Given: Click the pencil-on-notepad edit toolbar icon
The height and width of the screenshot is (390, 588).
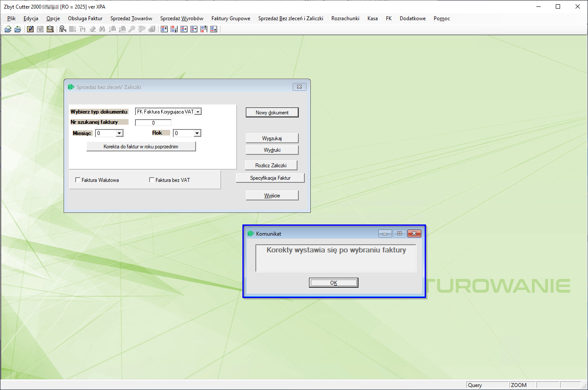Looking at the screenshot, I should [30, 29].
